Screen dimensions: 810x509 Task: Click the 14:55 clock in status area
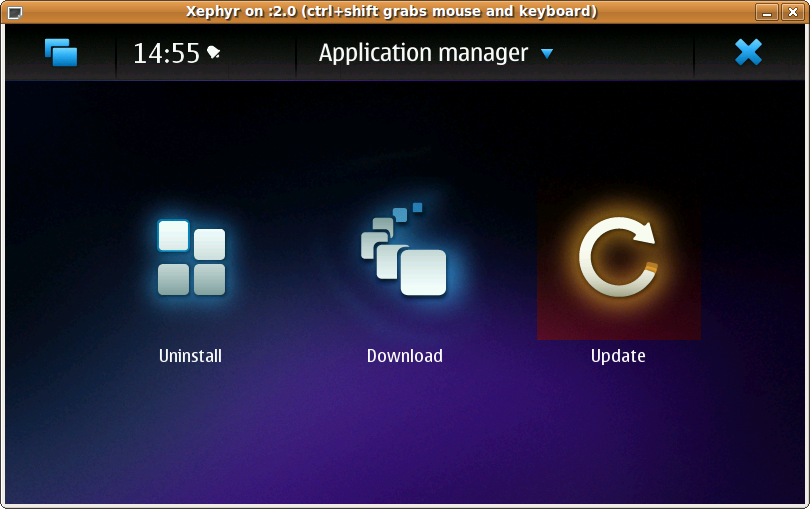(166, 53)
